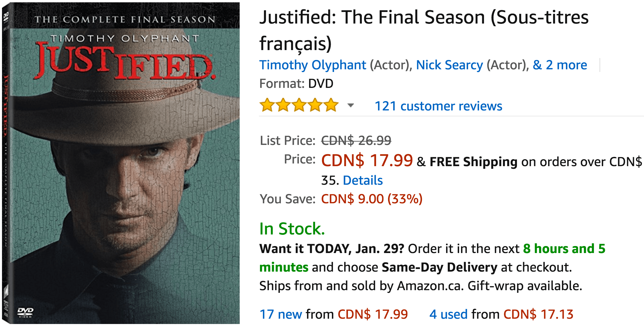Screen dimensions: 644x325
Task: View the 4 used offers
Action: pos(448,314)
